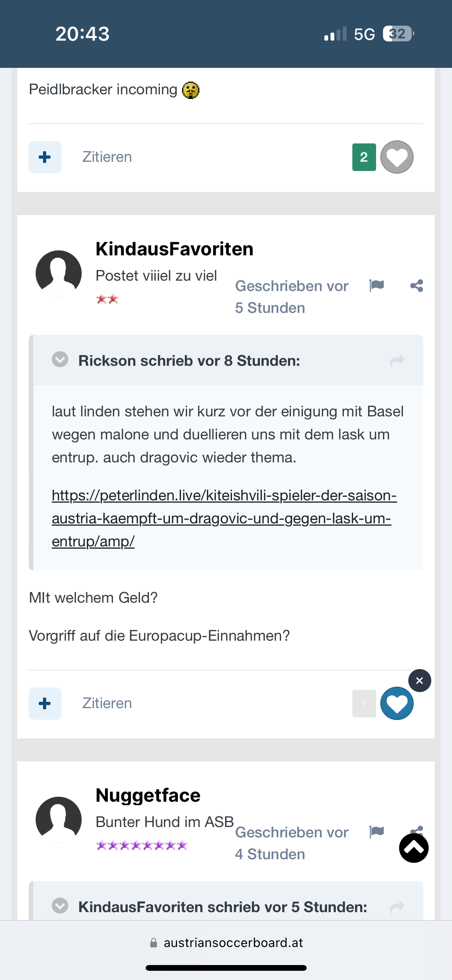Share KindausFavoriten's post via the share icon
The image size is (452, 980).
(x=417, y=286)
